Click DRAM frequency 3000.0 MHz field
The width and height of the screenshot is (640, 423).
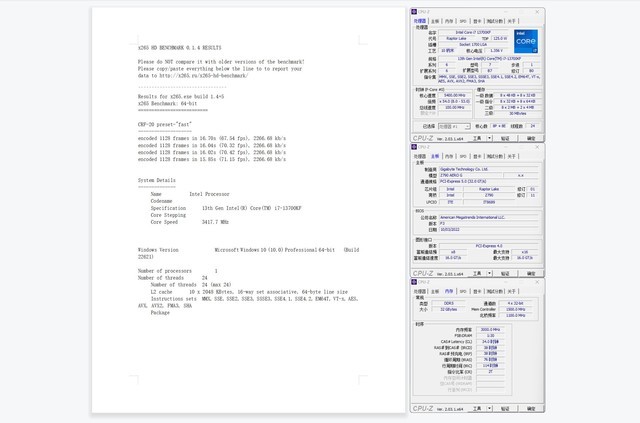click(490, 329)
